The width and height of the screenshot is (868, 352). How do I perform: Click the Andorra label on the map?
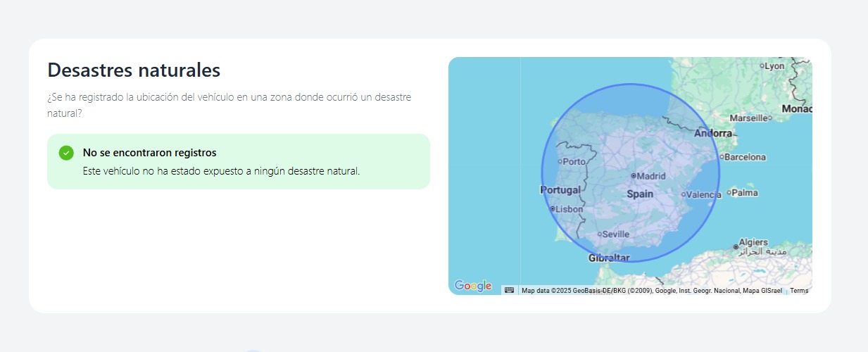[713, 133]
